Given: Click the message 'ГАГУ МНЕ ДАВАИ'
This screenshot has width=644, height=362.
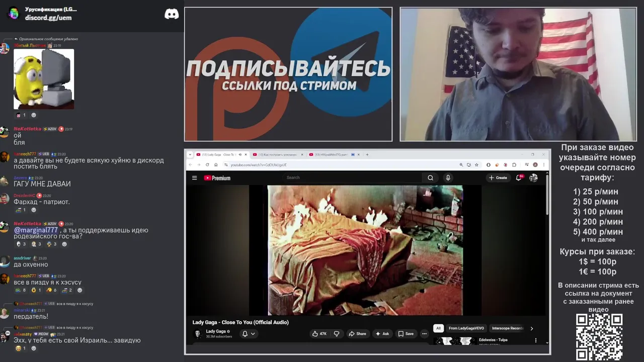Looking at the screenshot, I should 42,184.
